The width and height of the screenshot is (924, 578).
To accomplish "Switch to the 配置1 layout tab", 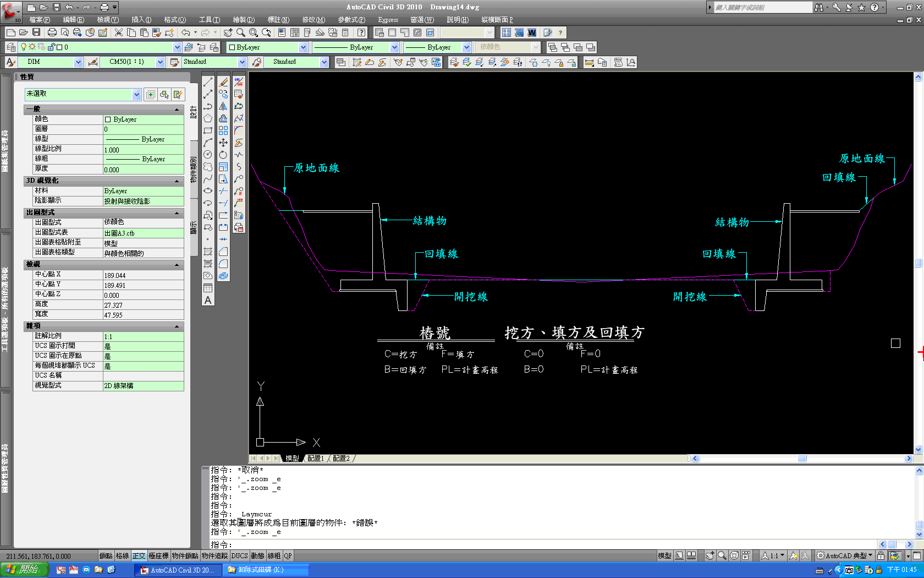I will coord(316,458).
